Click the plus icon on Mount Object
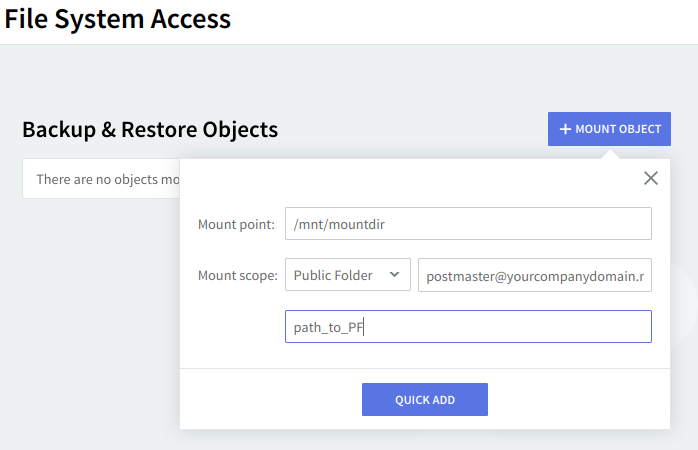The width and height of the screenshot is (698, 450). [565, 129]
